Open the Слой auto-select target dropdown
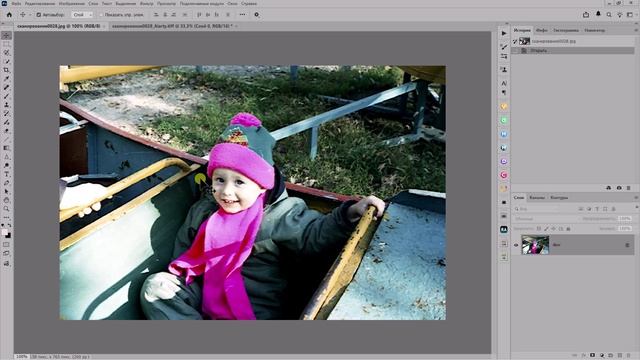This screenshot has width=640, height=360. [82, 15]
